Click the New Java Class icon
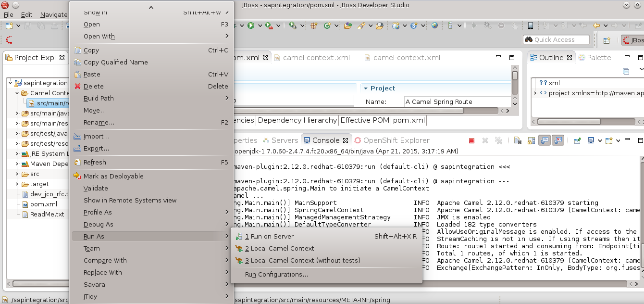This screenshot has width=644, height=304. (x=327, y=25)
